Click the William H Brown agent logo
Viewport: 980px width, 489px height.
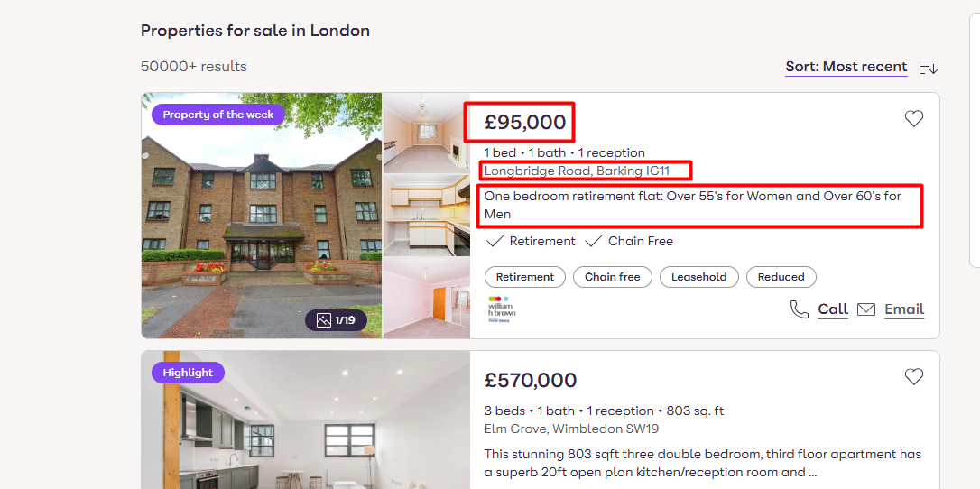501,309
